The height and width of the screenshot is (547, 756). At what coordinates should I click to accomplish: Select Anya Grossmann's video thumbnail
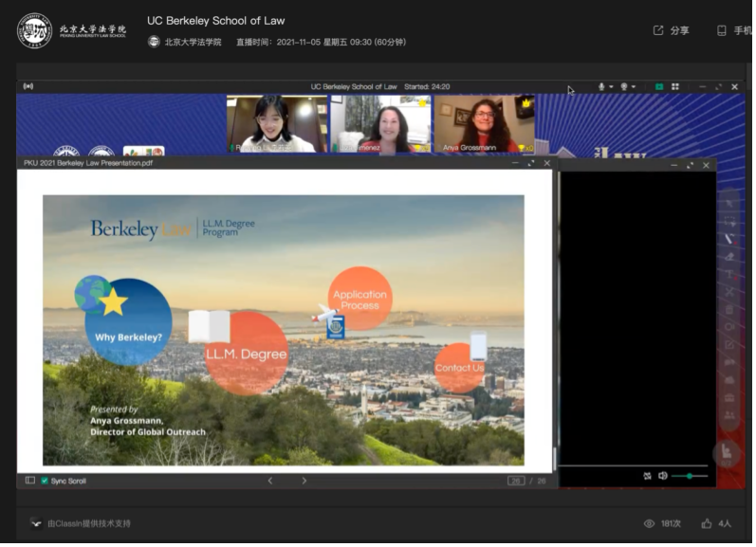tap(484, 123)
